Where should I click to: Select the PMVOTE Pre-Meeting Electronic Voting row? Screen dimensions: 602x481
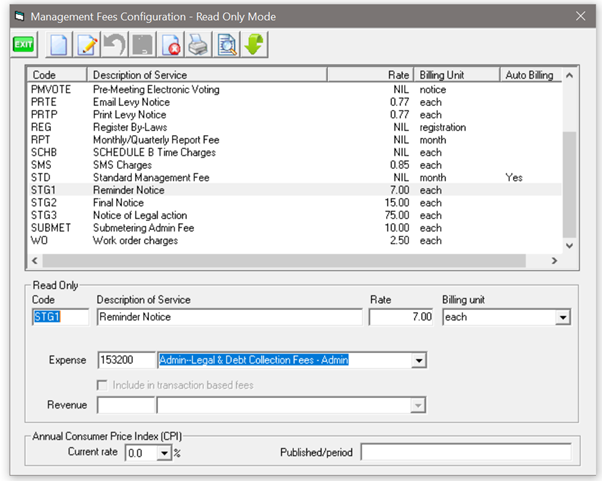click(x=295, y=89)
